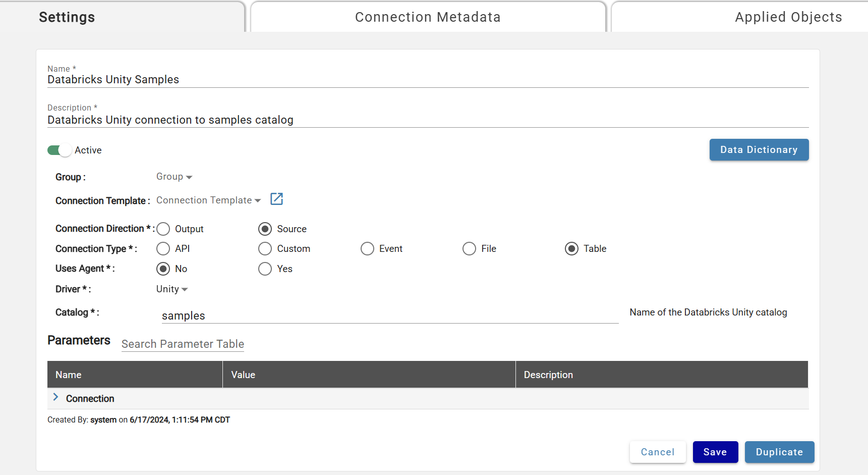Viewport: 868px width, 475px height.
Task: Click the Data Dictionary button
Action: [759, 149]
